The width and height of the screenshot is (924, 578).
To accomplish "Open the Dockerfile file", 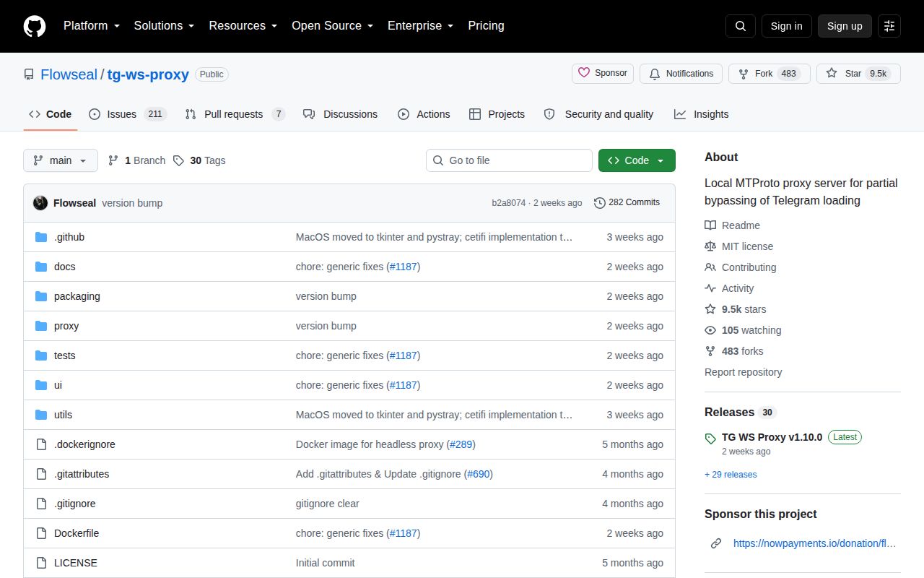I will point(77,533).
